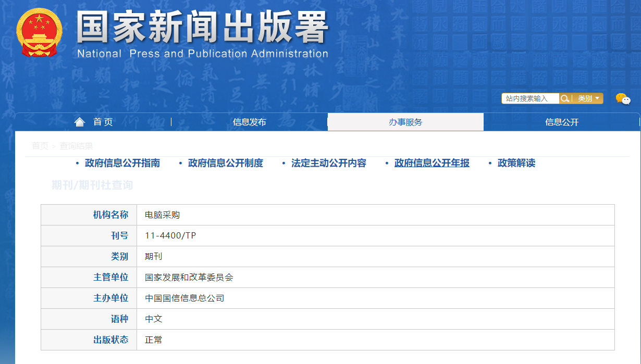The image size is (641, 364).
Task: Click the 政策解读 link
Action: (x=516, y=163)
